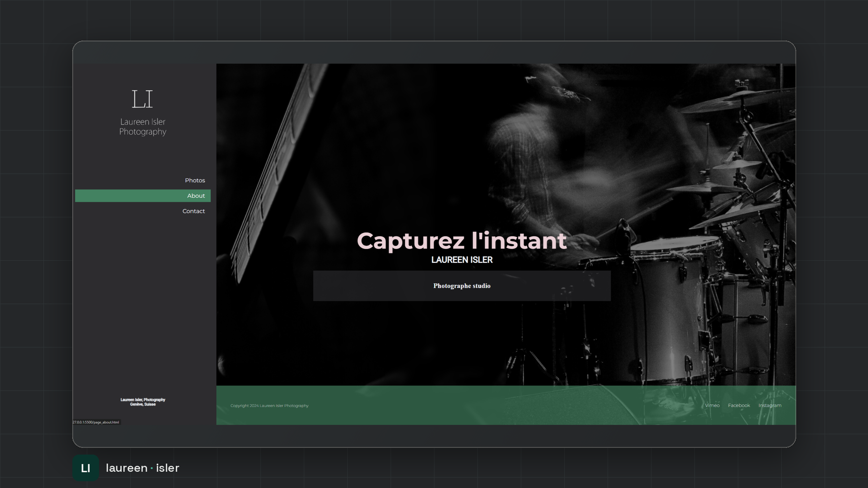Select the About menu item

(x=143, y=196)
